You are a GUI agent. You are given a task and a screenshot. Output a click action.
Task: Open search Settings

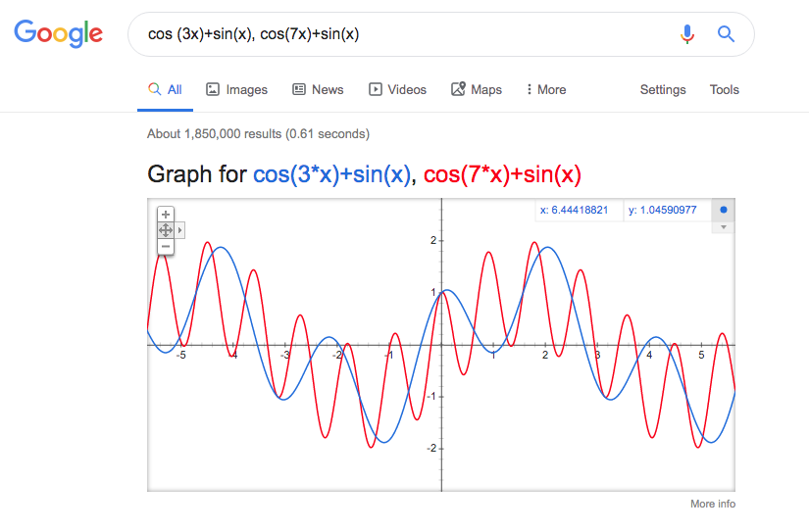(x=663, y=90)
